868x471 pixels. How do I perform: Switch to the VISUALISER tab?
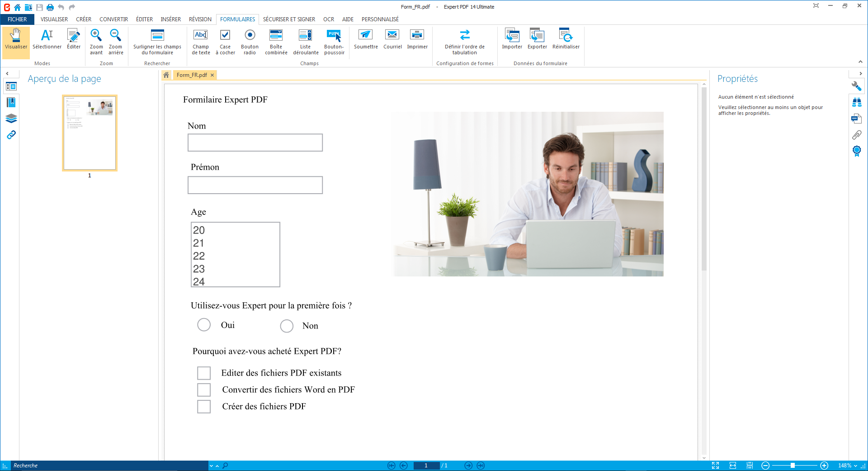click(x=54, y=19)
